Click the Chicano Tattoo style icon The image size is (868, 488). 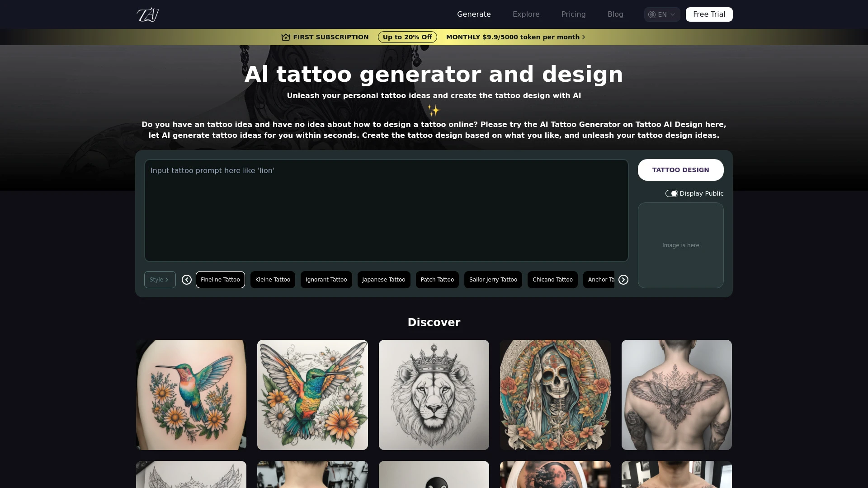point(552,279)
